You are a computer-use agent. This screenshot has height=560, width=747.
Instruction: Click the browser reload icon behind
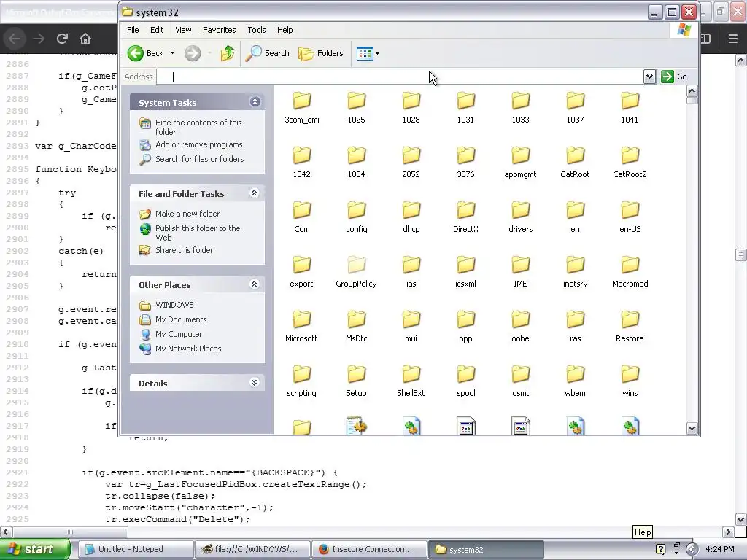pos(62,39)
